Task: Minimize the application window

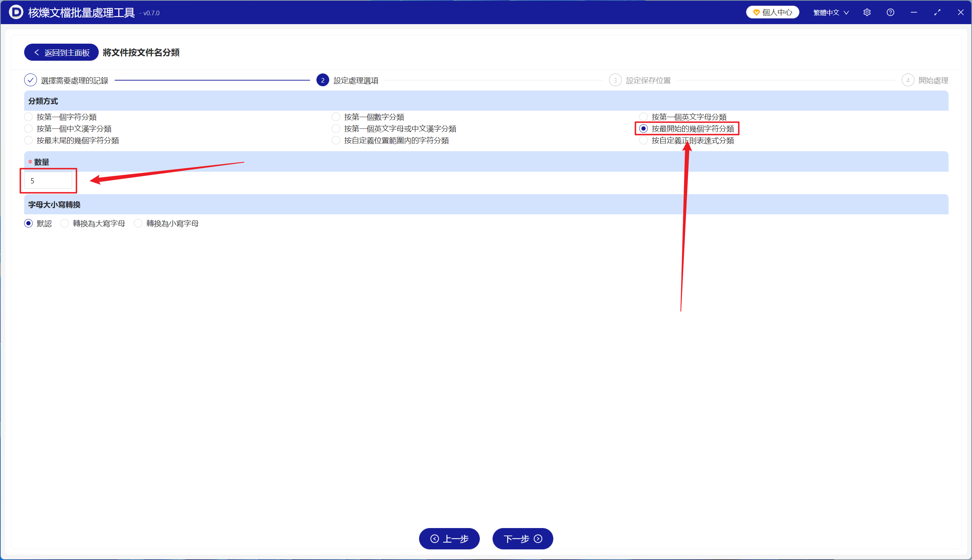Action: 914,12
